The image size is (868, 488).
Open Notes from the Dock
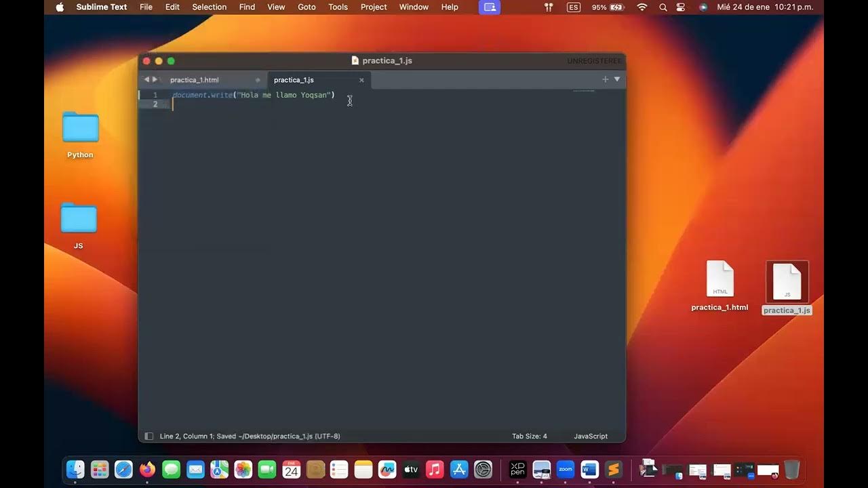point(363,469)
